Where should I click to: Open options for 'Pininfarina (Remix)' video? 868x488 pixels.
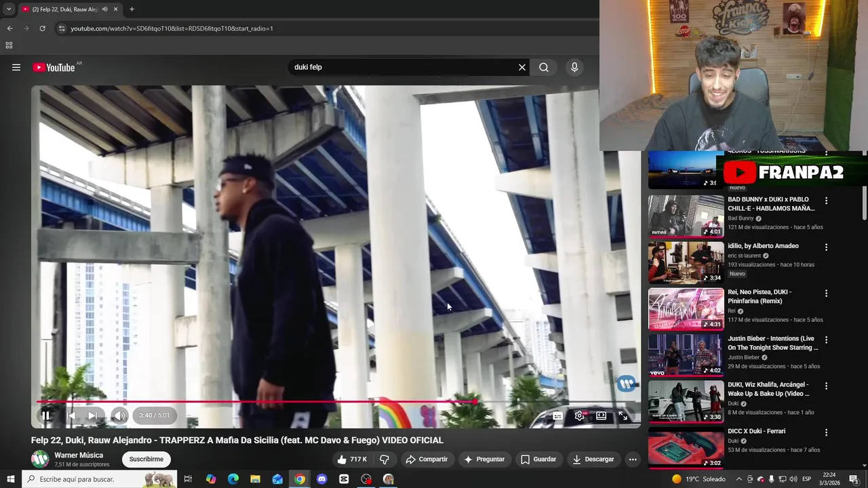826,293
